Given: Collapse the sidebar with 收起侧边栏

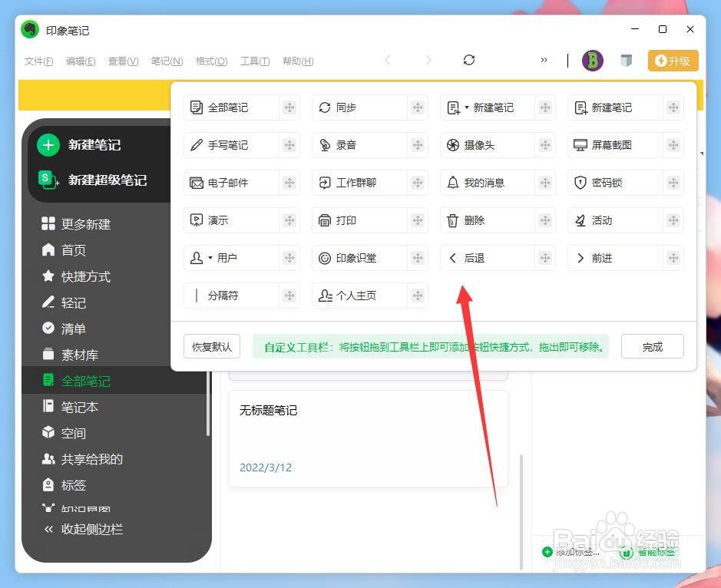Looking at the screenshot, I should 84,530.
